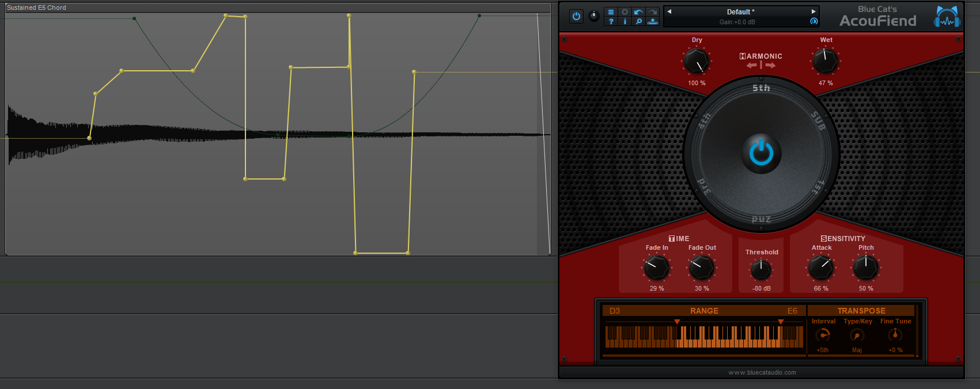
Task: Click the +5th interval value
Action: click(822, 350)
